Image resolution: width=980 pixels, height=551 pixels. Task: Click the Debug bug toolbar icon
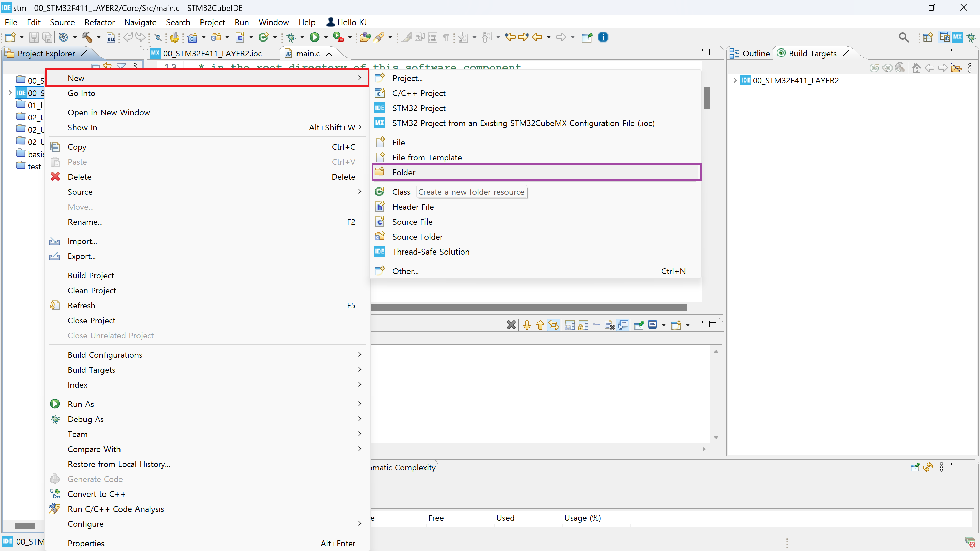[x=291, y=37]
